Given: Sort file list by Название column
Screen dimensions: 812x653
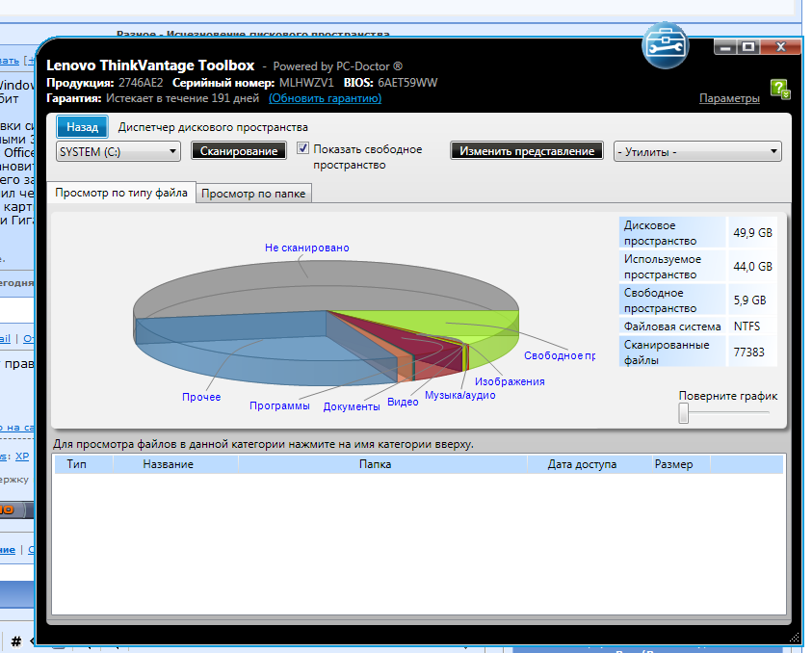Looking at the screenshot, I should tap(169, 464).
